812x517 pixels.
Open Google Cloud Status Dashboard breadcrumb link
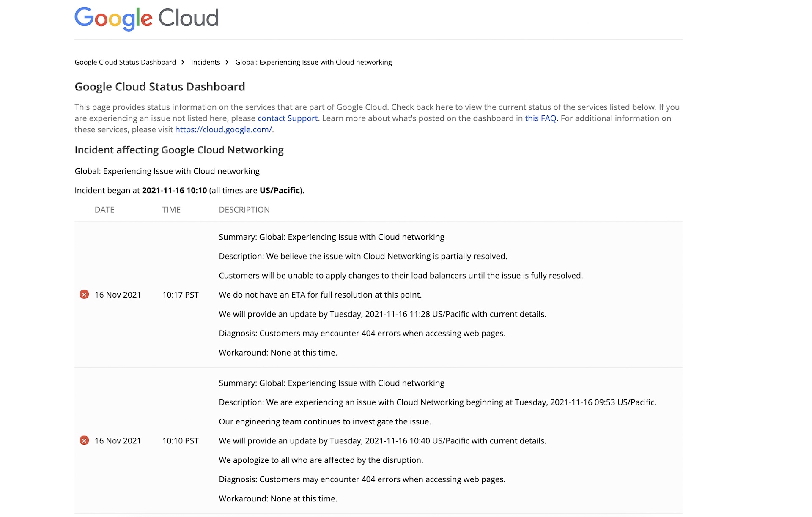(125, 62)
